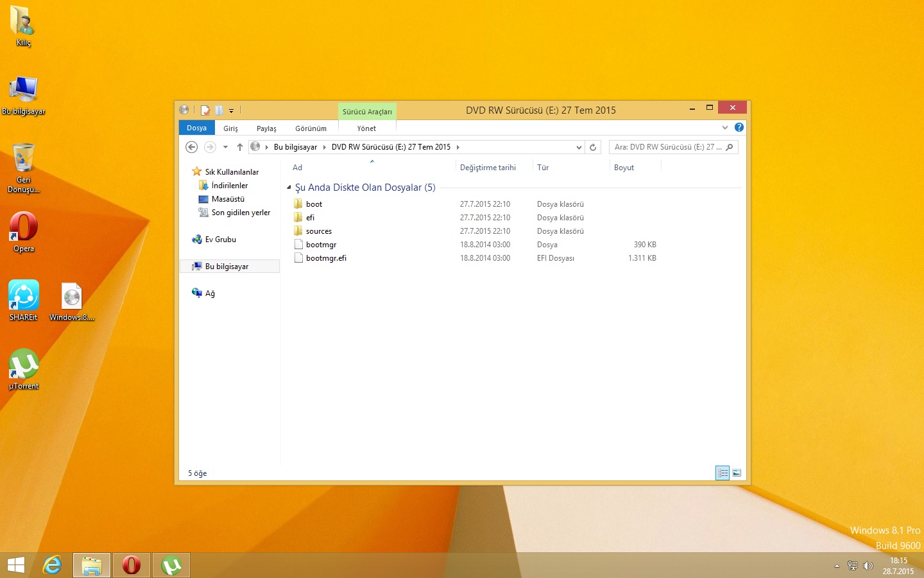924x578 pixels.
Task: Open the address bar history dropdown
Action: coord(579,147)
